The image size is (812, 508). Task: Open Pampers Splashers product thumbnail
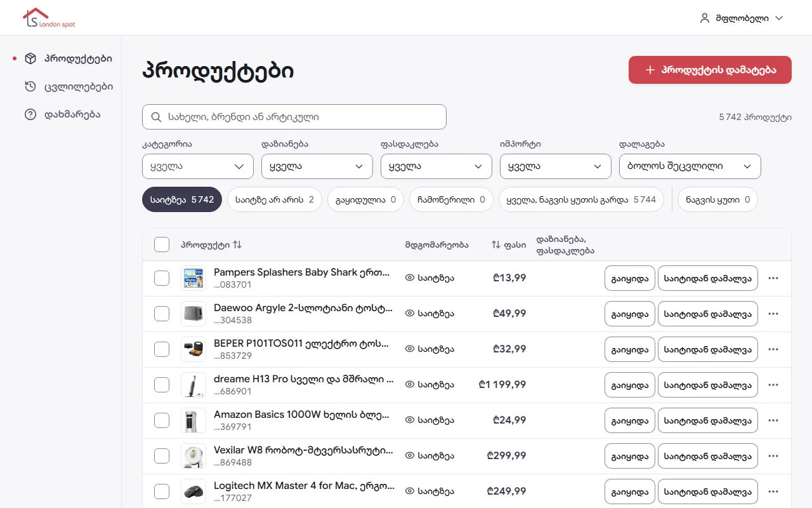pyautogui.click(x=193, y=278)
